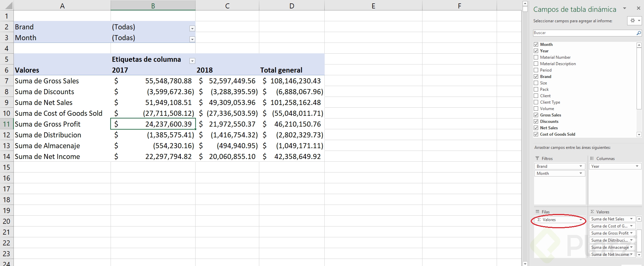Click the field list scroll-up arrow
The height and width of the screenshot is (266, 644).
(x=639, y=45)
